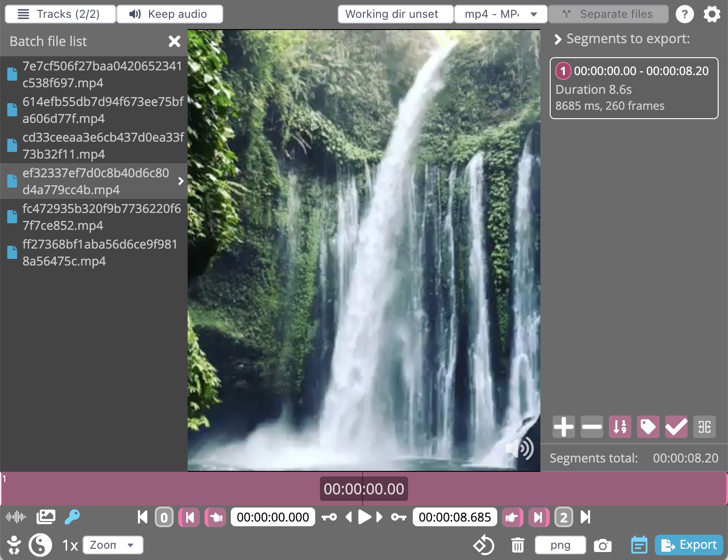Add a new segment with plus icon

[564, 427]
